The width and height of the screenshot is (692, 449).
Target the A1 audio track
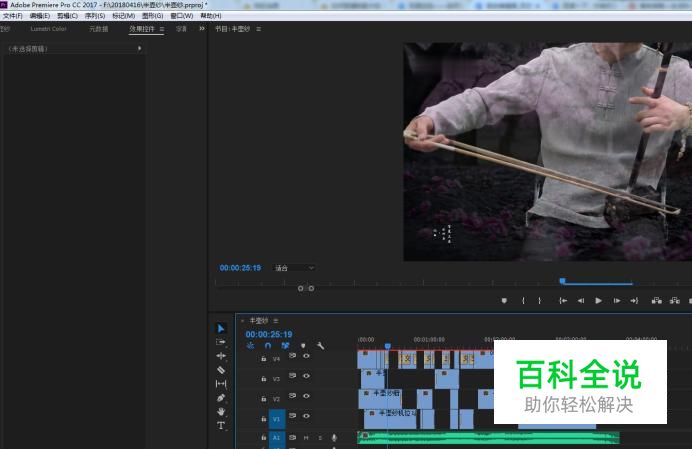277,438
